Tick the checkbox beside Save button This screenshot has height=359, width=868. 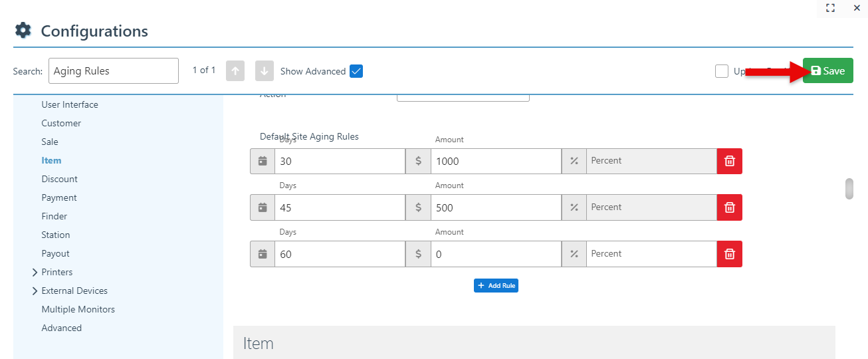coord(722,71)
